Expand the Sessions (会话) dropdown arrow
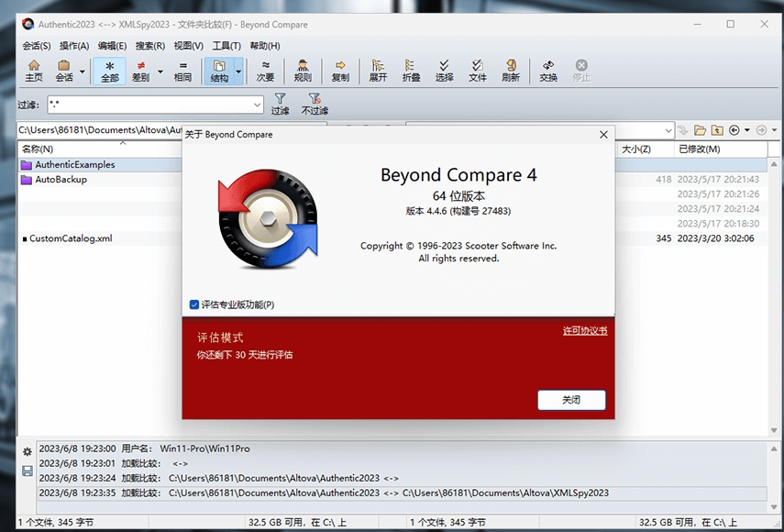The image size is (784, 532). click(x=82, y=71)
